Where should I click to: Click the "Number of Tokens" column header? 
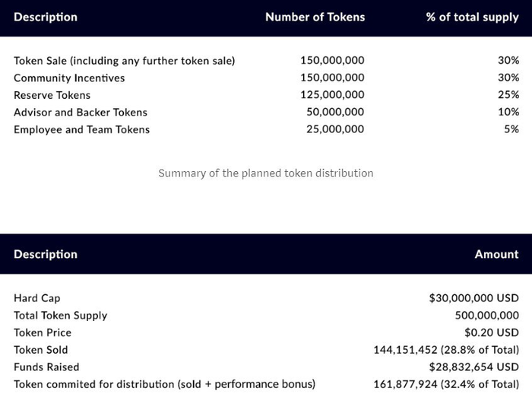pos(315,17)
